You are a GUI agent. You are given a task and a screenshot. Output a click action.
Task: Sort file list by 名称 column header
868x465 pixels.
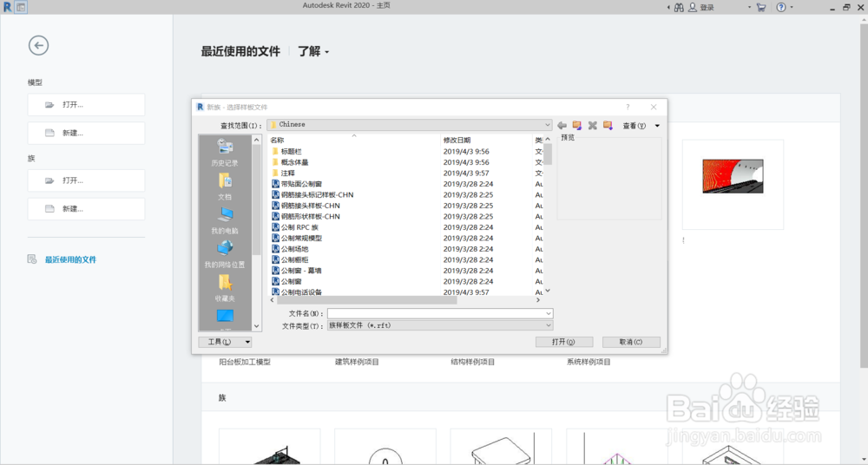coord(354,140)
